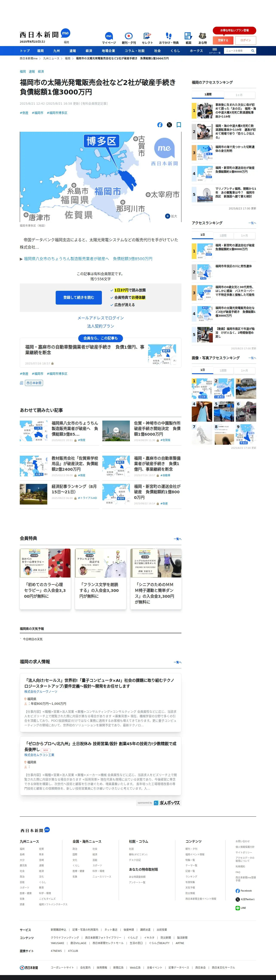Click the footer 西日本新聞 corporate logo
276x980 pixels.
pos(29,968)
